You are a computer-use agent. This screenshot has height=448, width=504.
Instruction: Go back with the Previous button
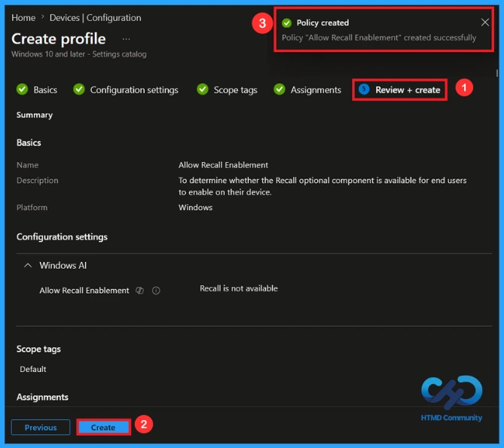coord(41,428)
